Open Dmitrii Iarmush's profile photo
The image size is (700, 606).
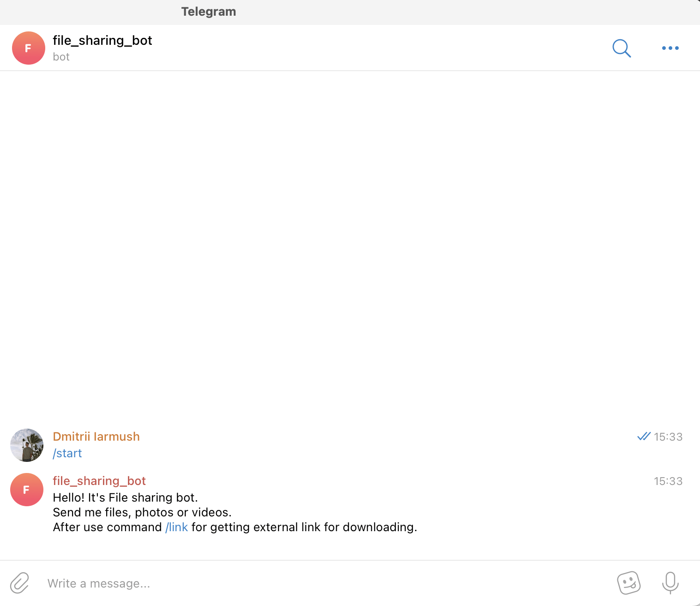26,445
